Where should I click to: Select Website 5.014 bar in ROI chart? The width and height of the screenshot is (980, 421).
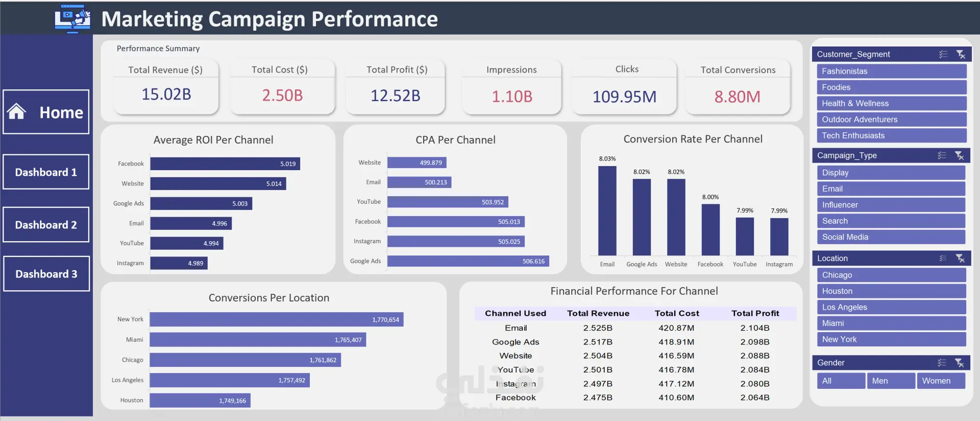(x=218, y=183)
